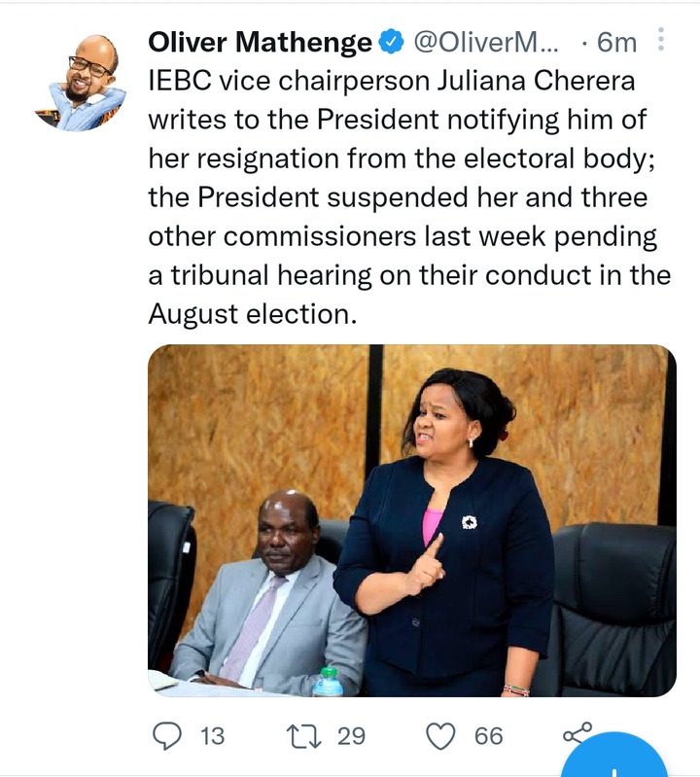Click the reply speech bubble icon
This screenshot has width=700, height=777.
pyautogui.click(x=167, y=736)
